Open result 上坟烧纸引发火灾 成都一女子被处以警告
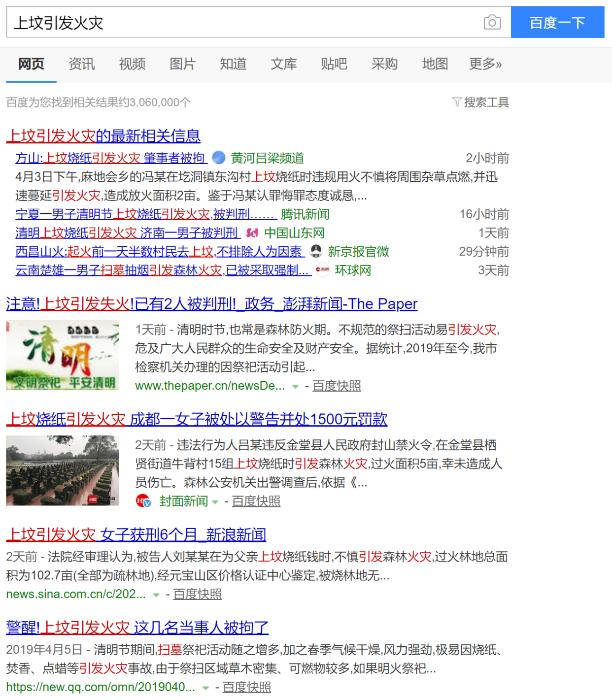The image size is (612, 700). tap(197, 419)
